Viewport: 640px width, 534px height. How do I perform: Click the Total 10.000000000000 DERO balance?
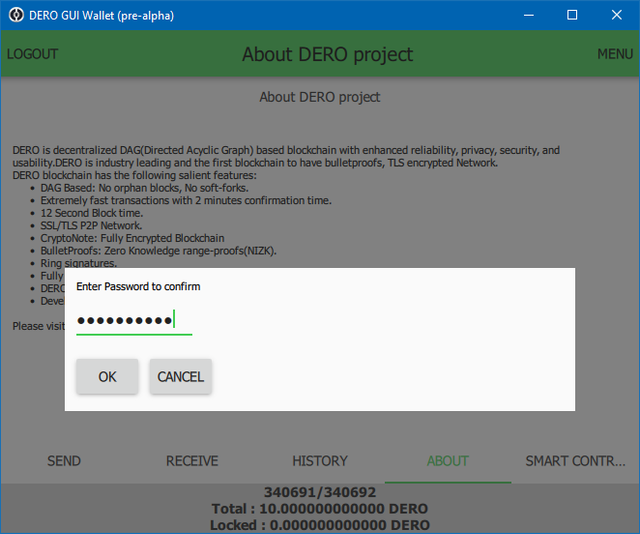(x=320, y=509)
